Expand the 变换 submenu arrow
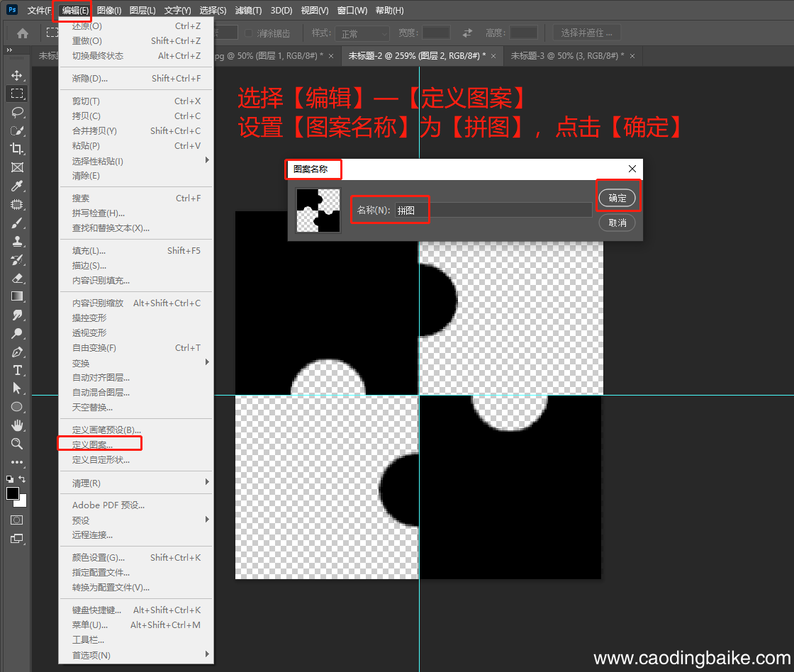The image size is (794, 672). coord(207,362)
